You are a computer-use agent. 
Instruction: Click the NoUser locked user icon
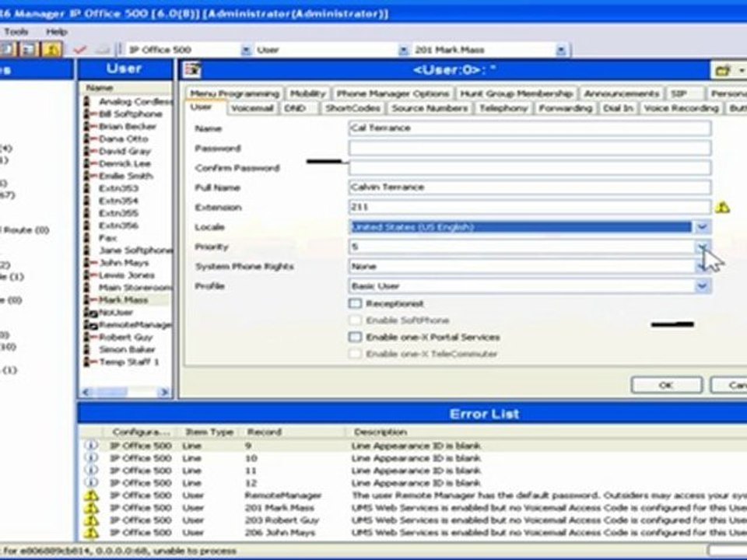pyautogui.click(x=90, y=313)
